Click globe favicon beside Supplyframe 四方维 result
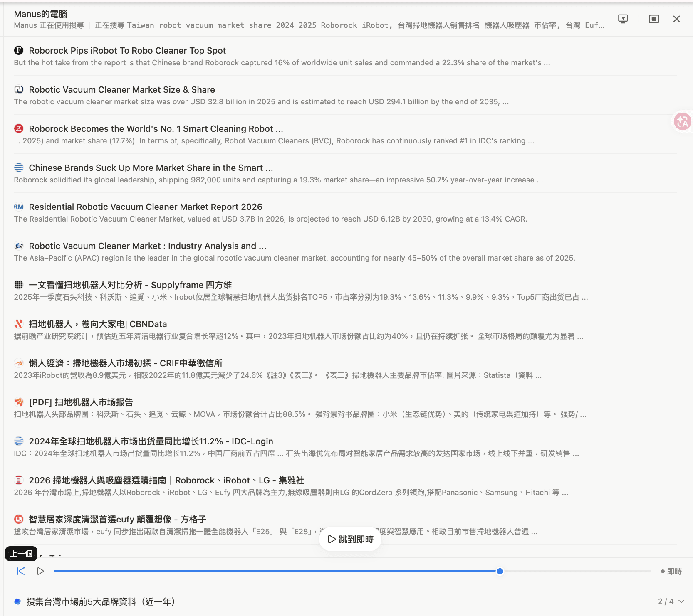Viewport: 693px width, 616px height. point(19,285)
